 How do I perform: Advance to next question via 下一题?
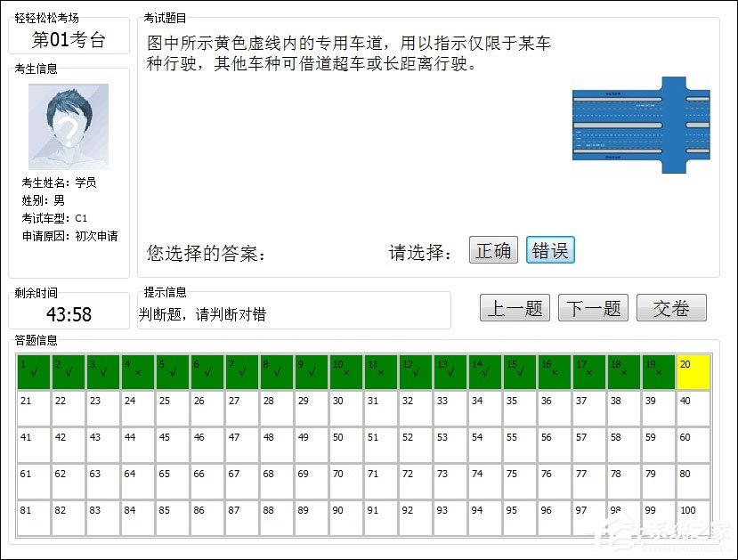click(x=593, y=307)
